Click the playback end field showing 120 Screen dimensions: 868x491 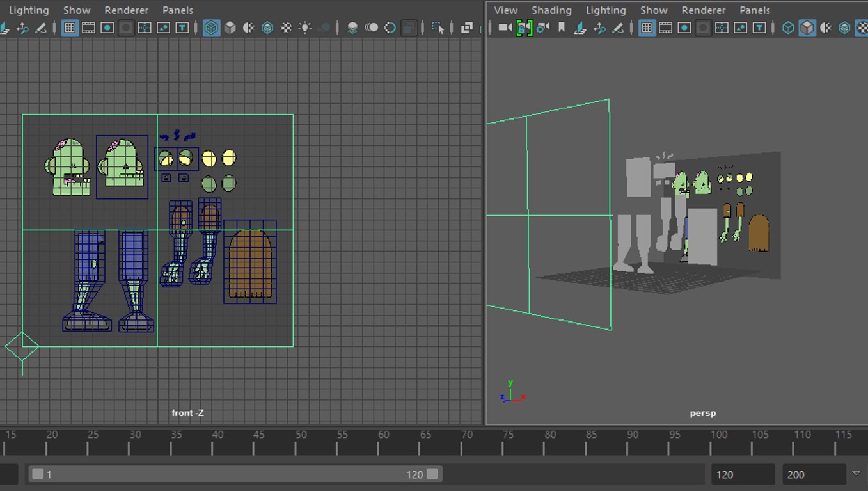pyautogui.click(x=742, y=474)
